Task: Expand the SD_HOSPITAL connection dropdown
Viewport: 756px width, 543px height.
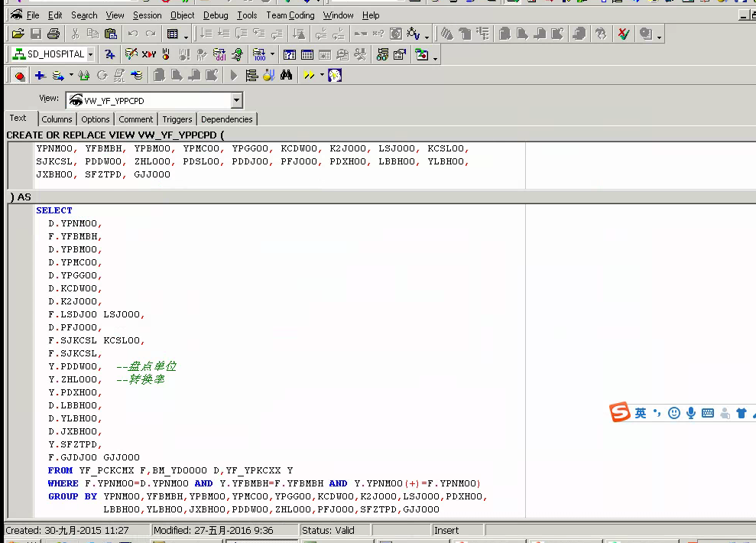Action: [90, 54]
